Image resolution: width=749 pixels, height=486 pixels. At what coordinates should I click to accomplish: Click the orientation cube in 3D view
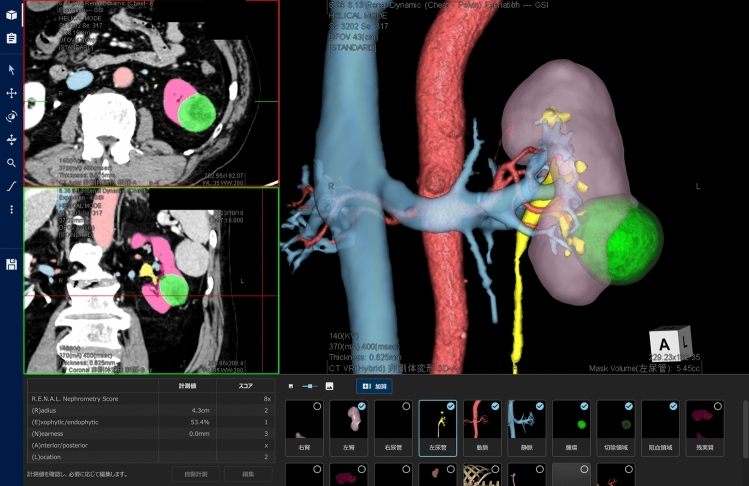point(670,341)
